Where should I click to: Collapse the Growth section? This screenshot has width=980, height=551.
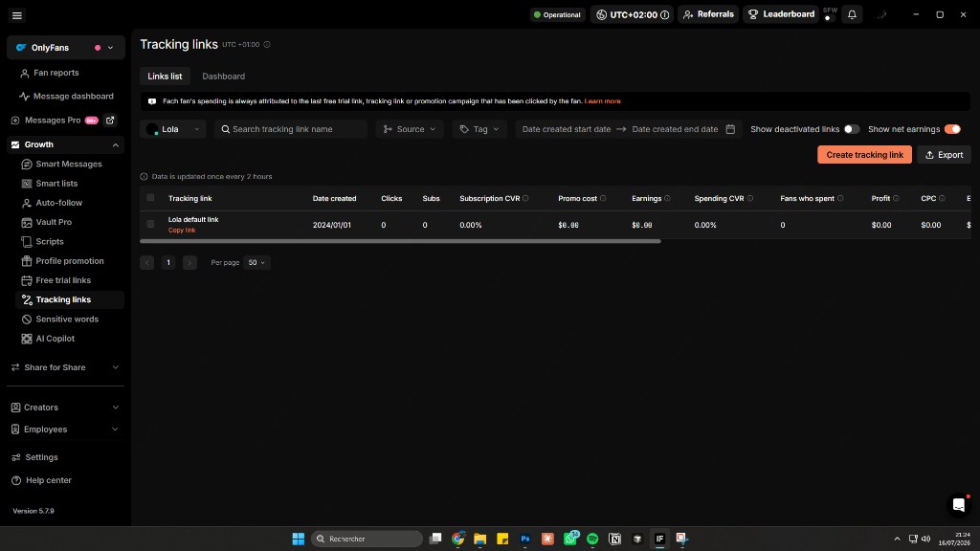[x=116, y=145]
